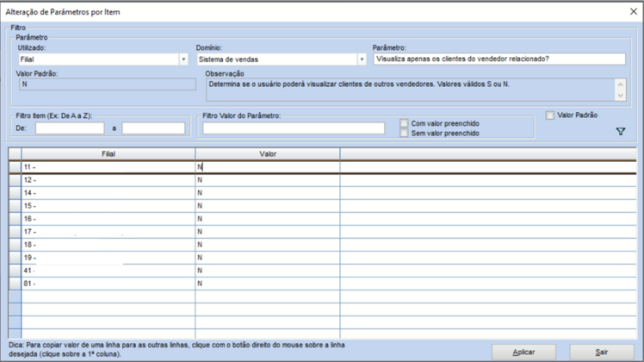
Task: Close the Alteração de Parâmetros window
Action: pyautogui.click(x=633, y=11)
